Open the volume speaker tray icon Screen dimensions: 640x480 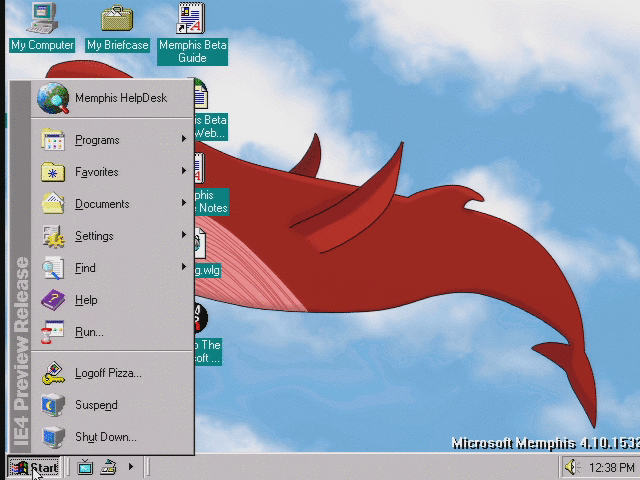(572, 467)
